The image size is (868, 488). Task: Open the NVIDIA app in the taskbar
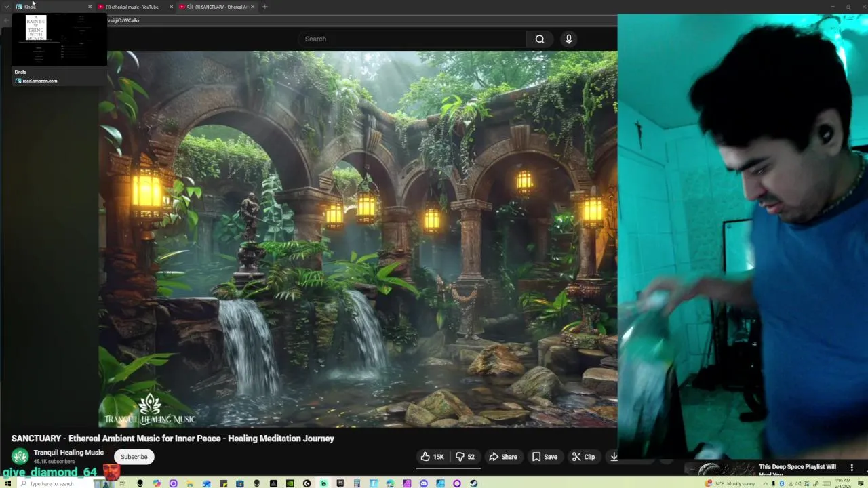coord(290,483)
